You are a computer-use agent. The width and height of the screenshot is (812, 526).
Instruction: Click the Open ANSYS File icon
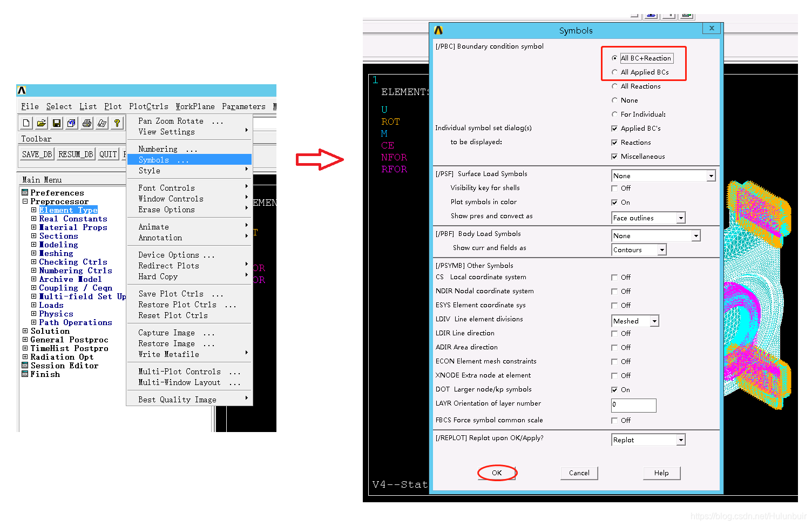pyautogui.click(x=41, y=123)
